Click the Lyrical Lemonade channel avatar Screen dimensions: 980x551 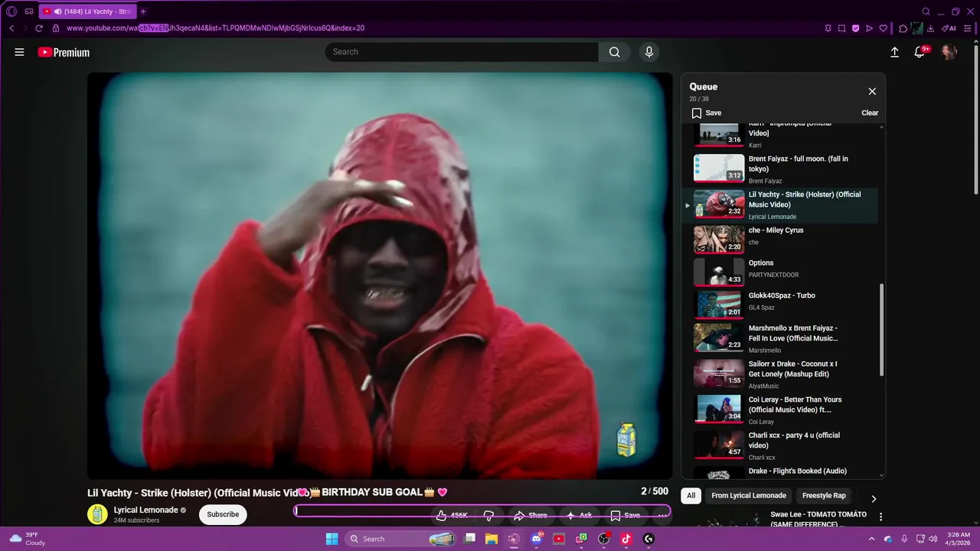click(x=97, y=514)
